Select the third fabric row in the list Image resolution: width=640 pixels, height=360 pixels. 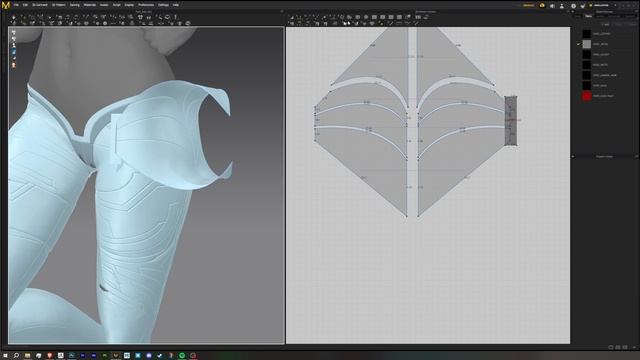[x=604, y=54]
